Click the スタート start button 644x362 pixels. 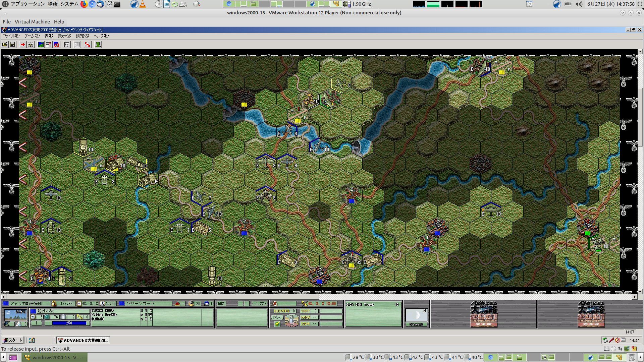point(13,340)
